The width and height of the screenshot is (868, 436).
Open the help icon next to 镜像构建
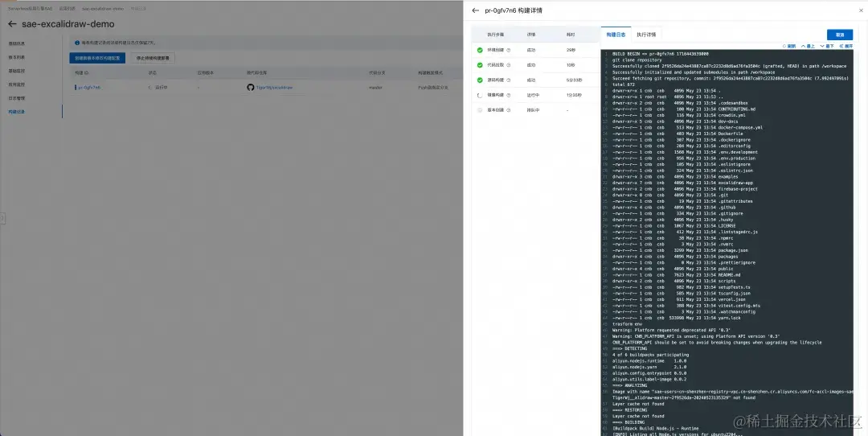(508, 95)
